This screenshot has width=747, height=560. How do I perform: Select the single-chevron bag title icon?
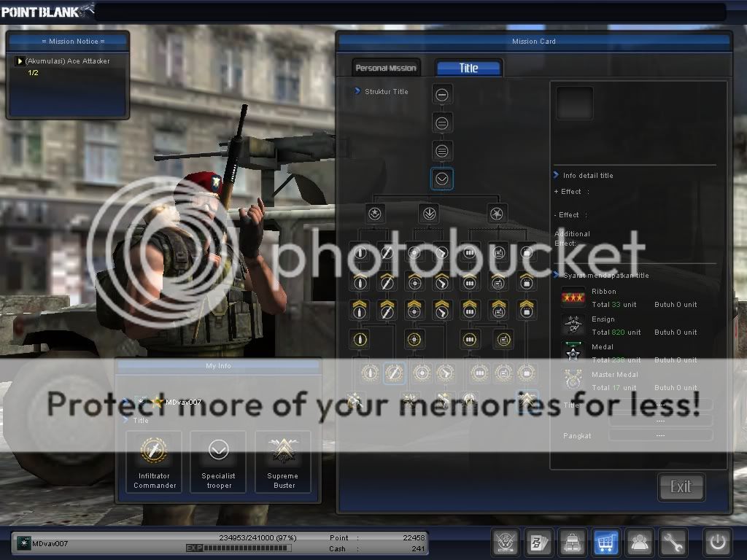pyautogui.click(x=527, y=282)
